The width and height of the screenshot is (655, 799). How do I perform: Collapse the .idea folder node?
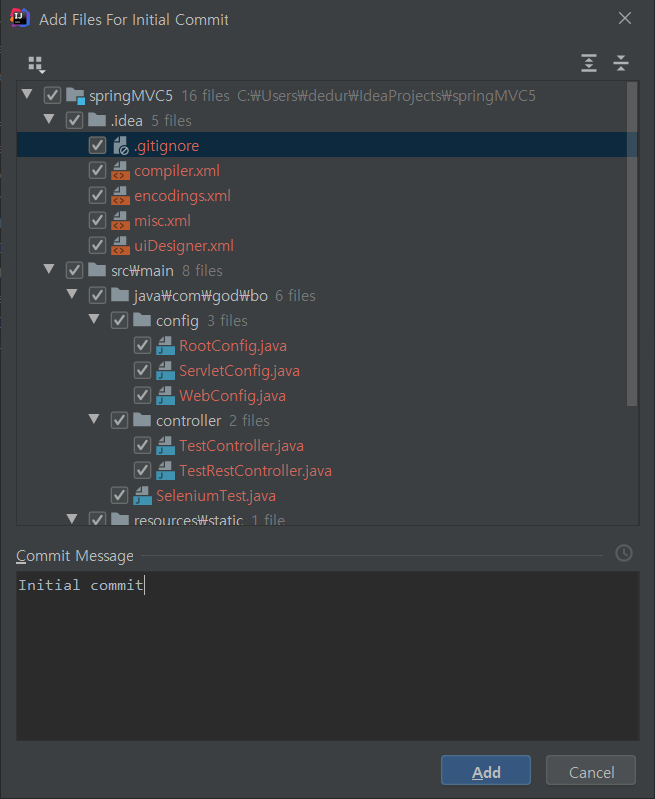49,119
